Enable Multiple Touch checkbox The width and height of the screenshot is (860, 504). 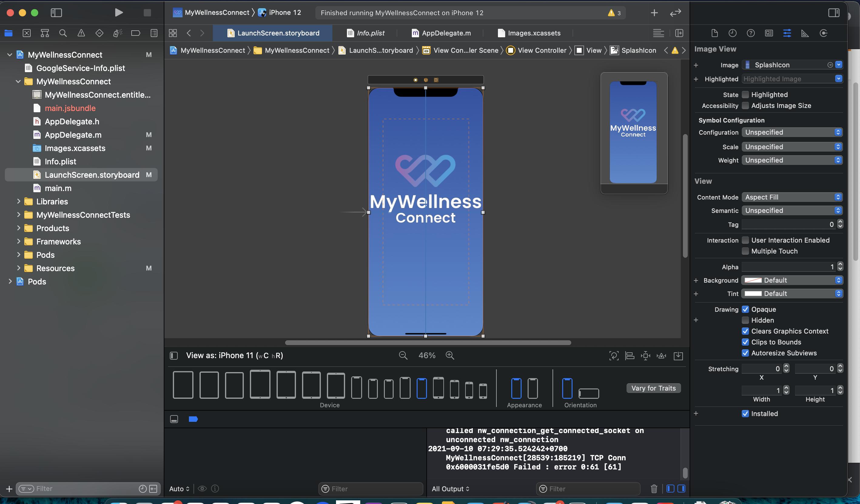click(x=745, y=251)
